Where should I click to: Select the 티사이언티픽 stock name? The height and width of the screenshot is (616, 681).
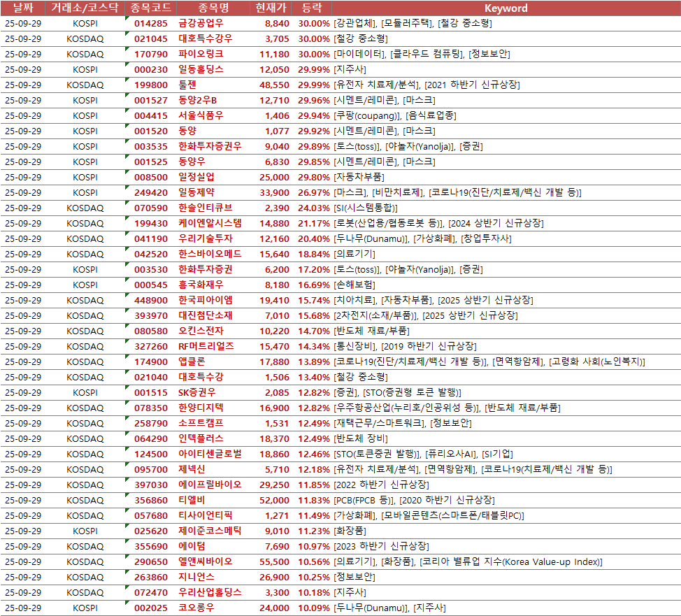(206, 515)
